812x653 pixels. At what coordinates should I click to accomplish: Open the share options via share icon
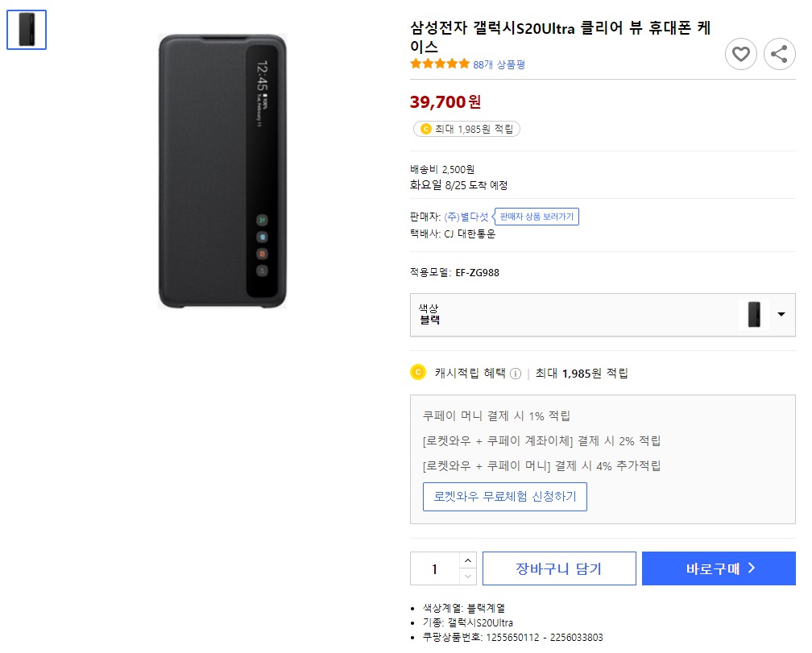point(779,54)
